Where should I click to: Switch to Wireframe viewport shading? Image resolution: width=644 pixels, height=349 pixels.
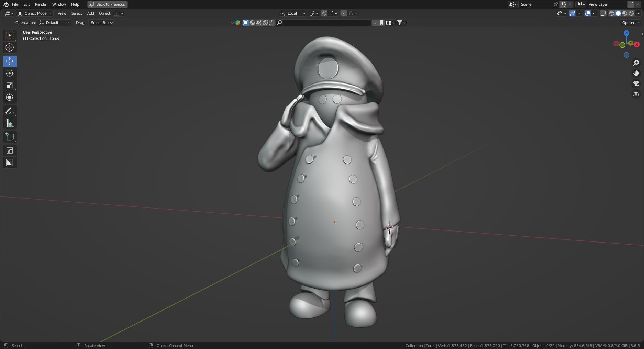(x=612, y=13)
